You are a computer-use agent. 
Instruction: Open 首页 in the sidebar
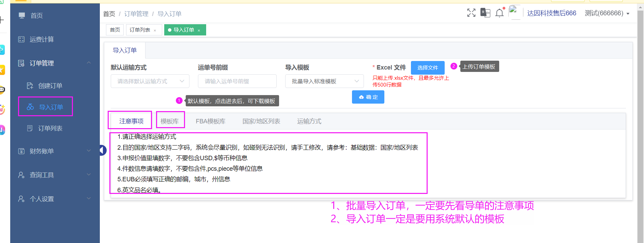click(36, 16)
